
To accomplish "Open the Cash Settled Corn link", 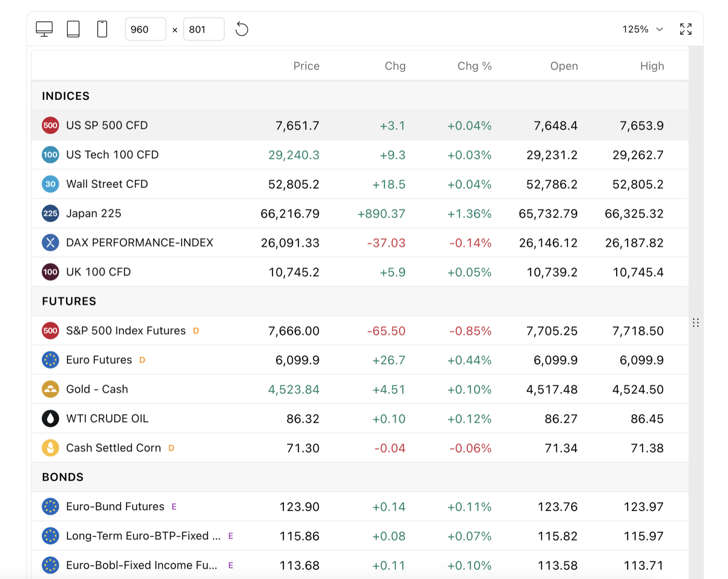I will pyautogui.click(x=114, y=447).
